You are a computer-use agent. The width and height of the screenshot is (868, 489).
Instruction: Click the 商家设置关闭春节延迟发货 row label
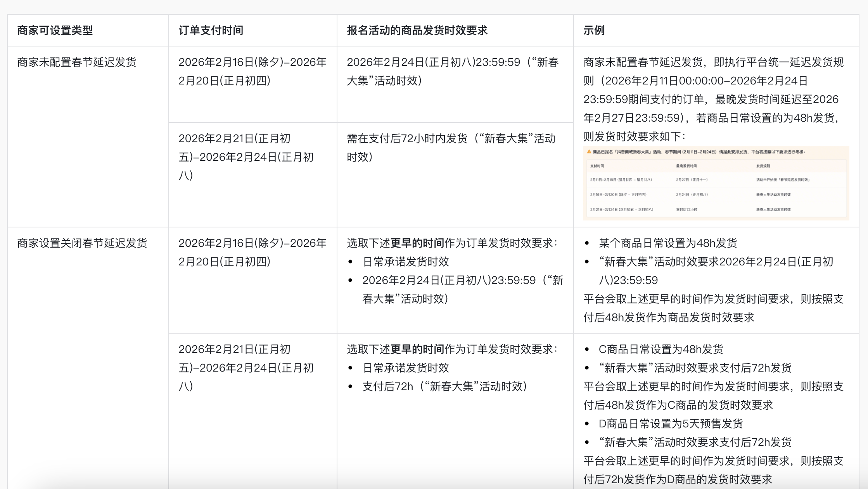click(82, 243)
